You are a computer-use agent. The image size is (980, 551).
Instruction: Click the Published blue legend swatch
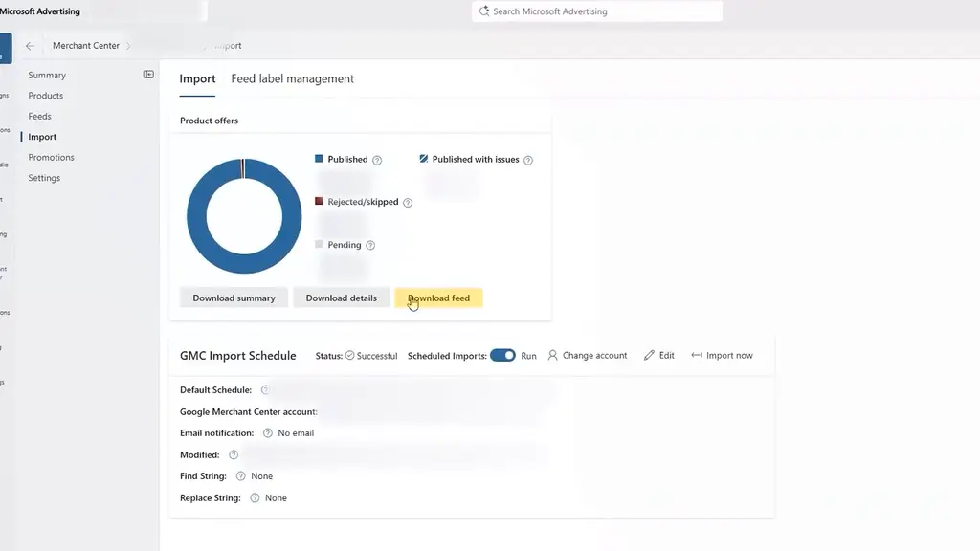pyautogui.click(x=319, y=159)
